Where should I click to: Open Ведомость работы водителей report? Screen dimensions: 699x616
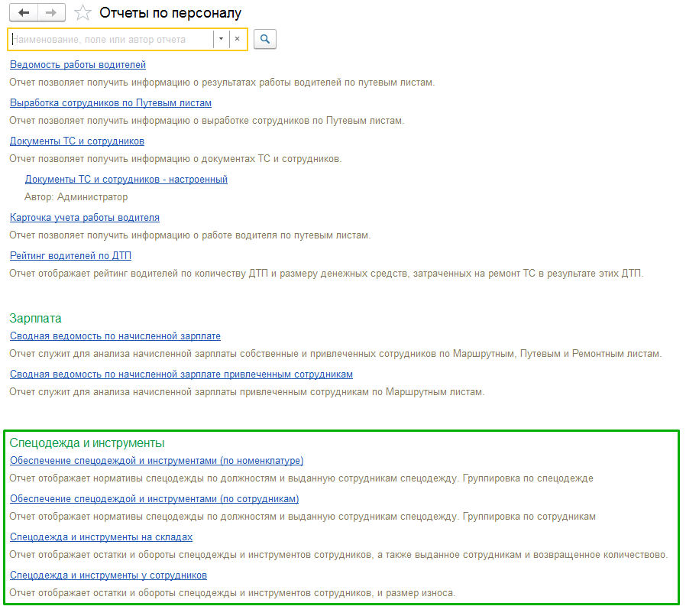78,65
